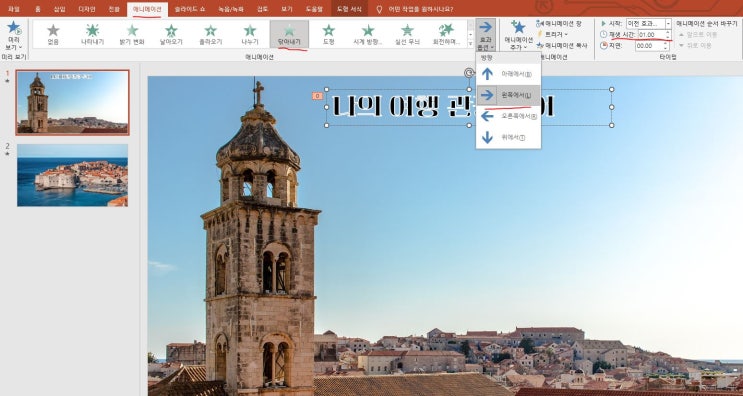The width and height of the screenshot is (743, 396).
Task: Switch to the 홈 (Home) tab
Action: [x=37, y=9]
